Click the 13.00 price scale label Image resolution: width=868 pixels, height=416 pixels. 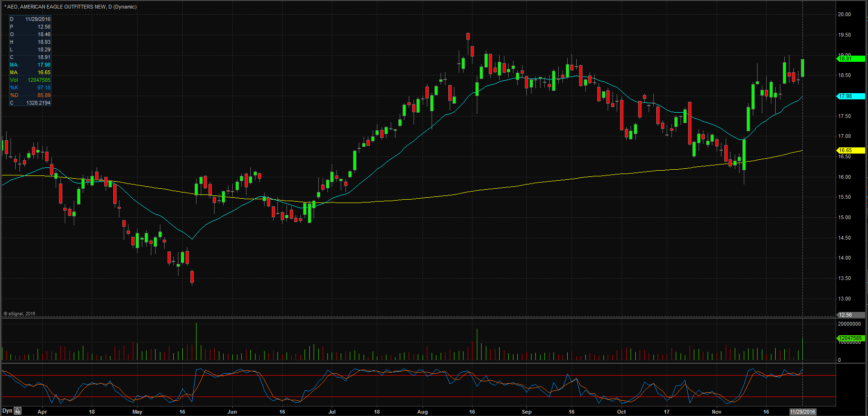pos(844,299)
